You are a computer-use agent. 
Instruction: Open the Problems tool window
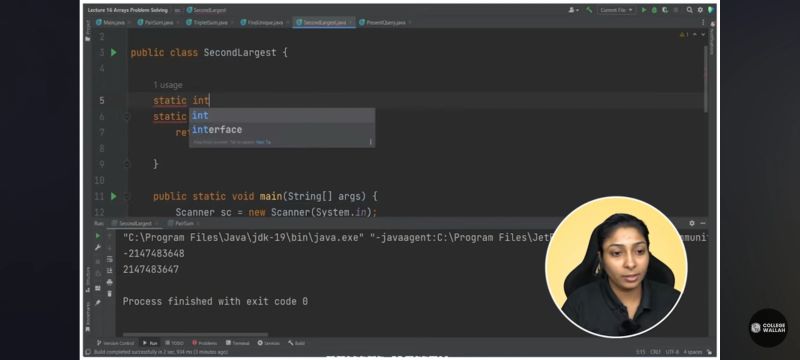coord(205,343)
